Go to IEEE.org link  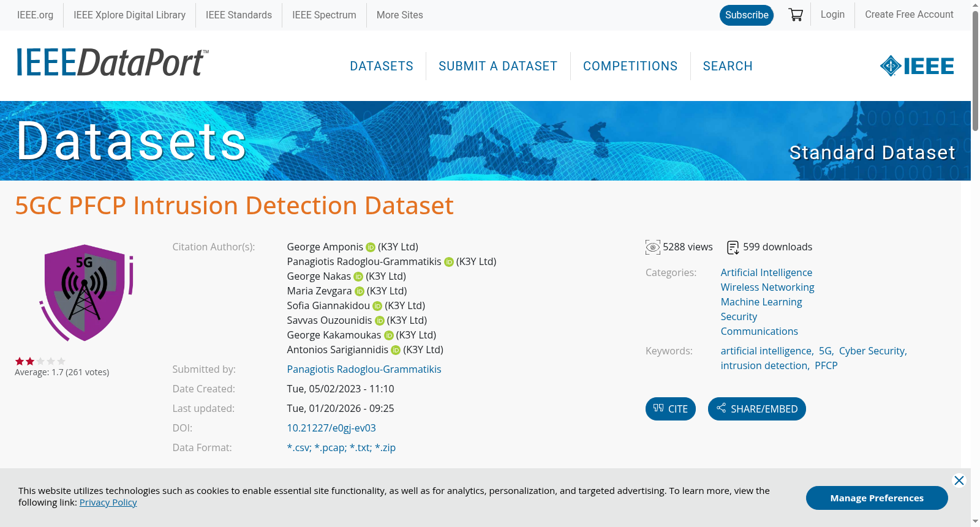(x=36, y=15)
